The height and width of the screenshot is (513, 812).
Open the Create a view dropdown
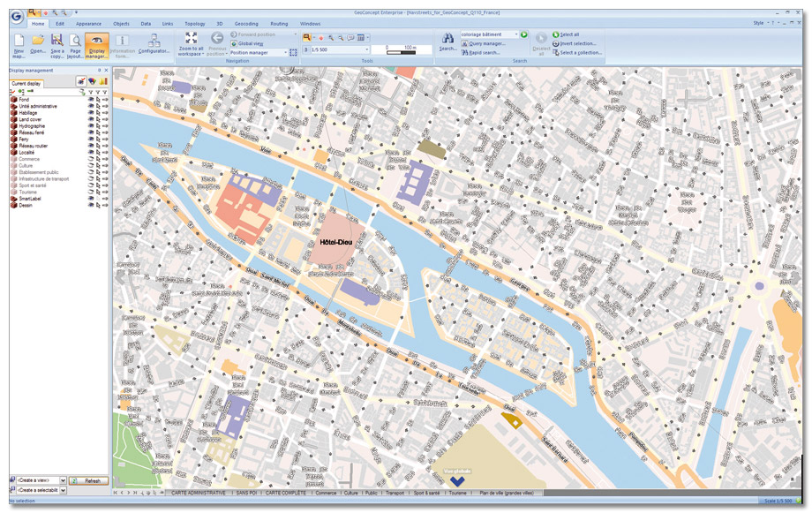(x=64, y=479)
